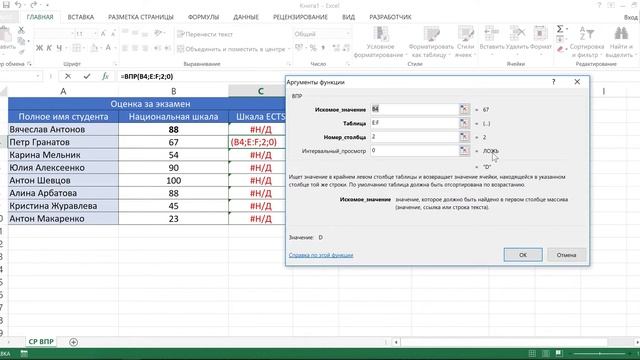
Task: Open the РЕЦЕНЗИРОВАНИЕ tab
Action: [x=300, y=17]
